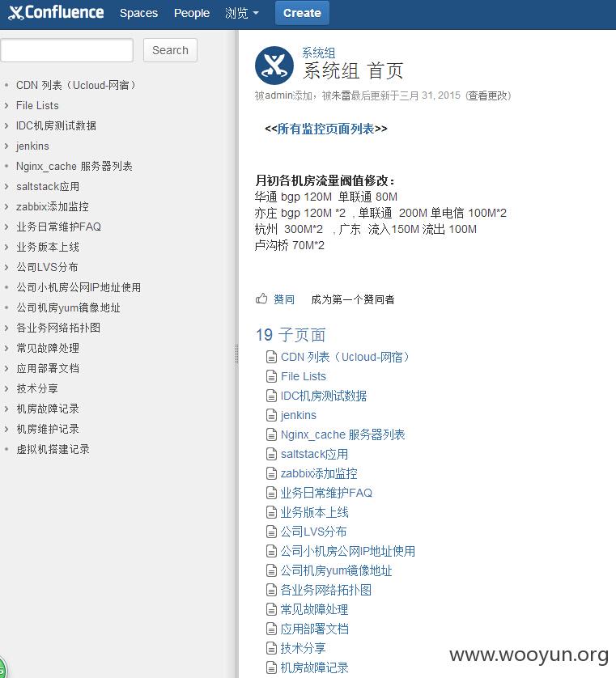
Task: Click the 系统组 breadcrumb link
Action: [318, 53]
